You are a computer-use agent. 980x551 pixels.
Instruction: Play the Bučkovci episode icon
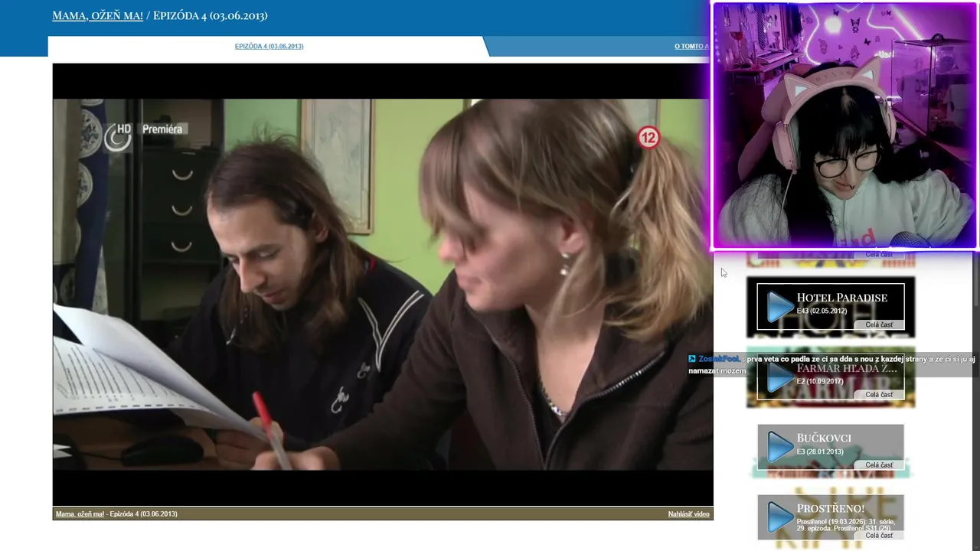click(x=780, y=447)
